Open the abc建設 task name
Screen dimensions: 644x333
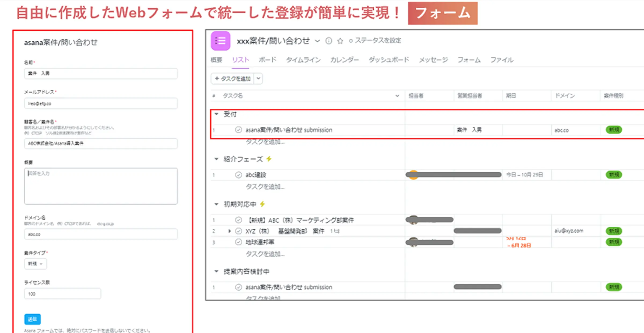click(x=256, y=175)
